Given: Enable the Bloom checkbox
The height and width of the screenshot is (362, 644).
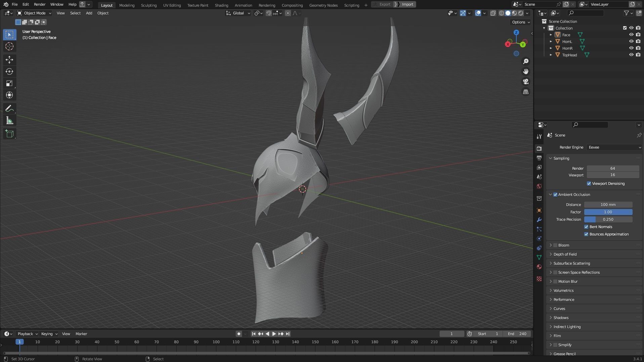Looking at the screenshot, I should [555, 245].
